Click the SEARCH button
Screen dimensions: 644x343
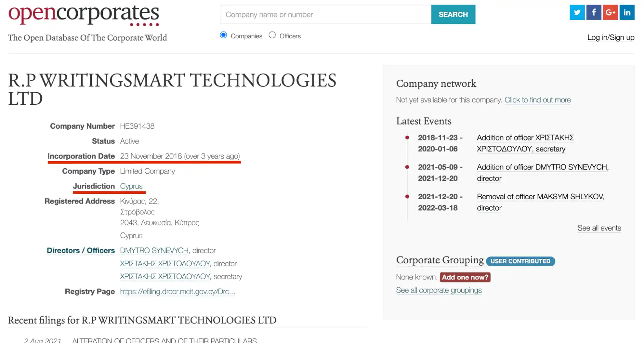pyautogui.click(x=453, y=15)
